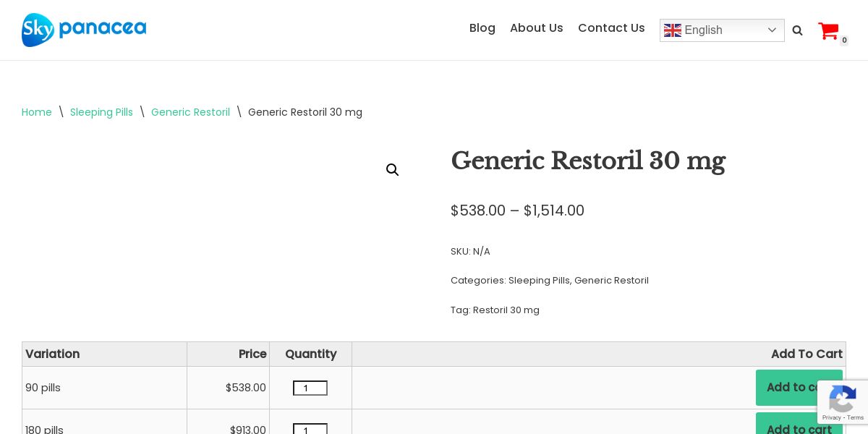Open Generic Restoril breadcrumb link
The width and height of the screenshot is (868, 434).
pos(190,112)
